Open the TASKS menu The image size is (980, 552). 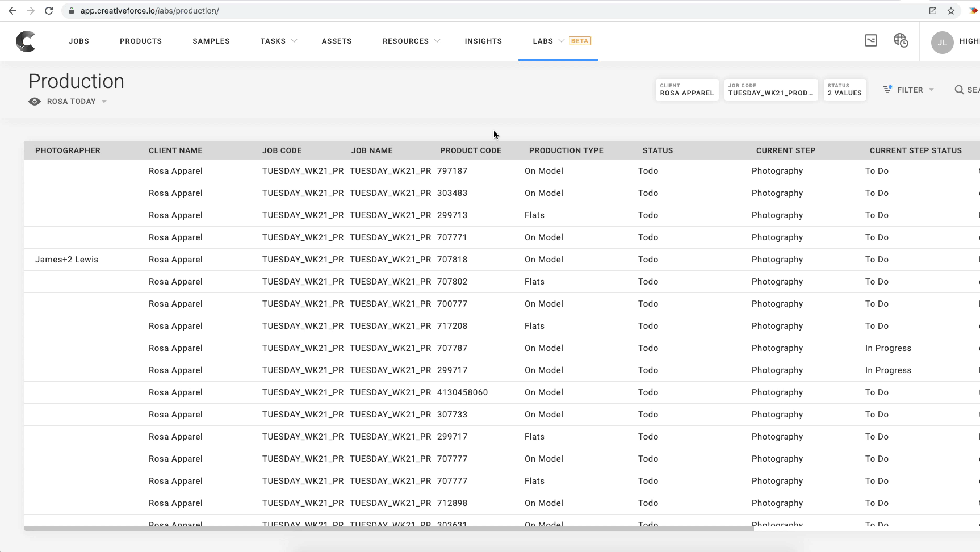pos(273,41)
